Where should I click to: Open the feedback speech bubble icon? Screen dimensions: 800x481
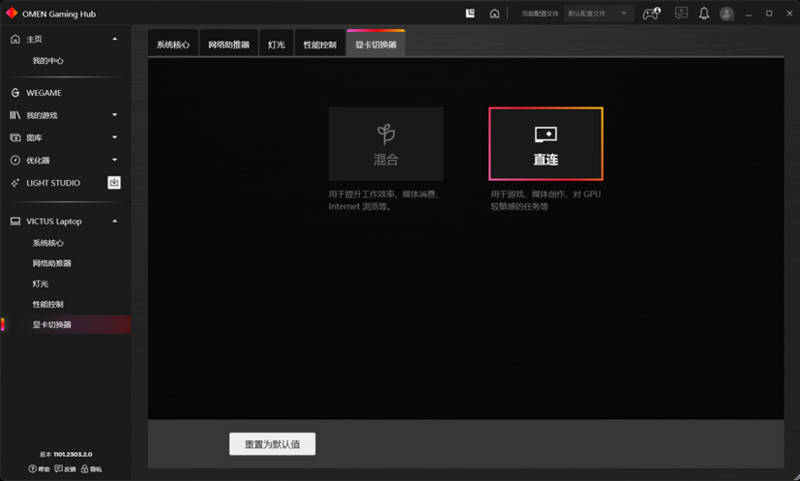[x=58, y=468]
